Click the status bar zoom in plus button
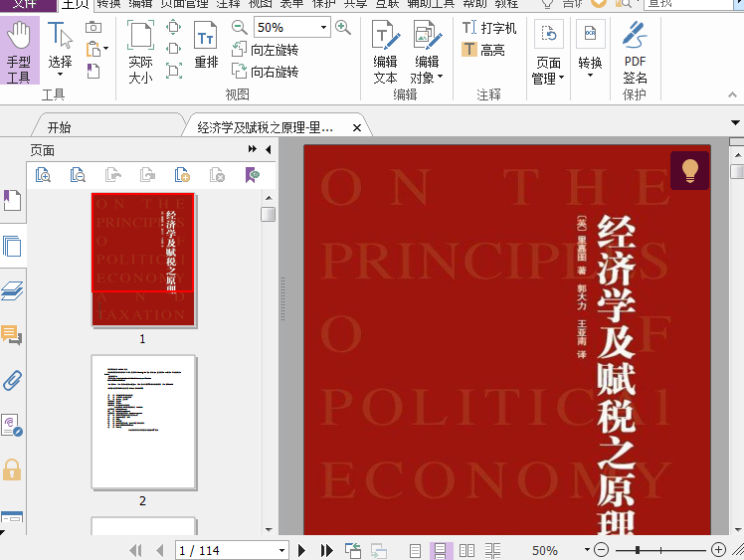 718,550
